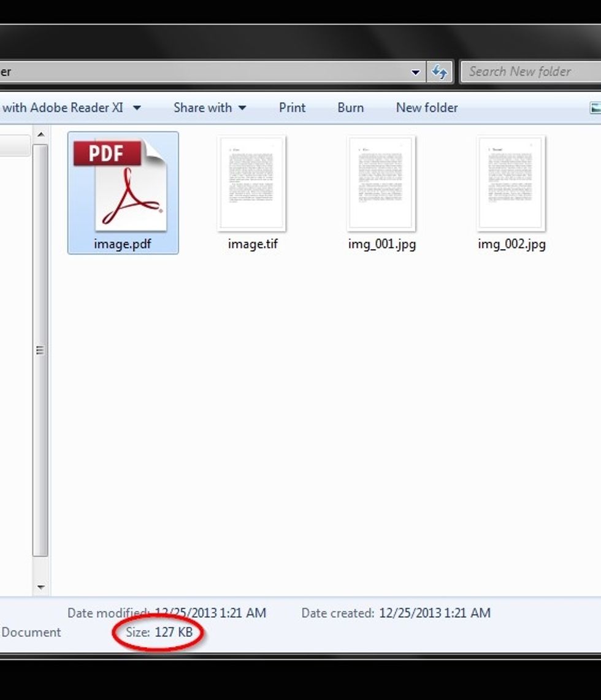The width and height of the screenshot is (601, 700).
Task: Select the img_001.jpg page thumbnail
Action: tap(381, 183)
